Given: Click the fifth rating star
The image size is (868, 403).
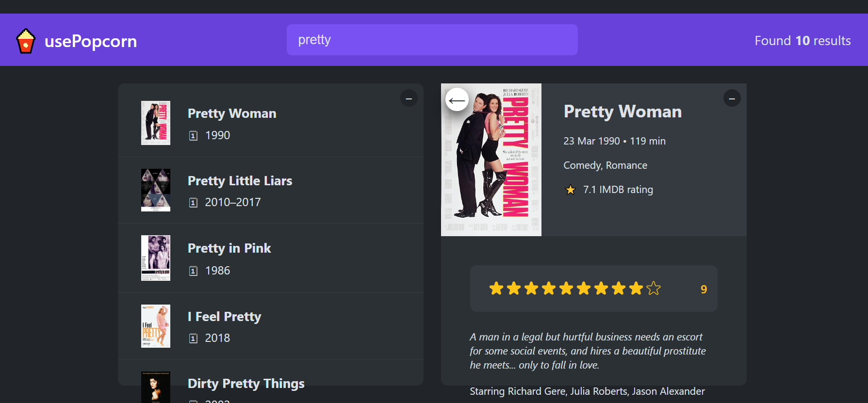Looking at the screenshot, I should click(566, 289).
